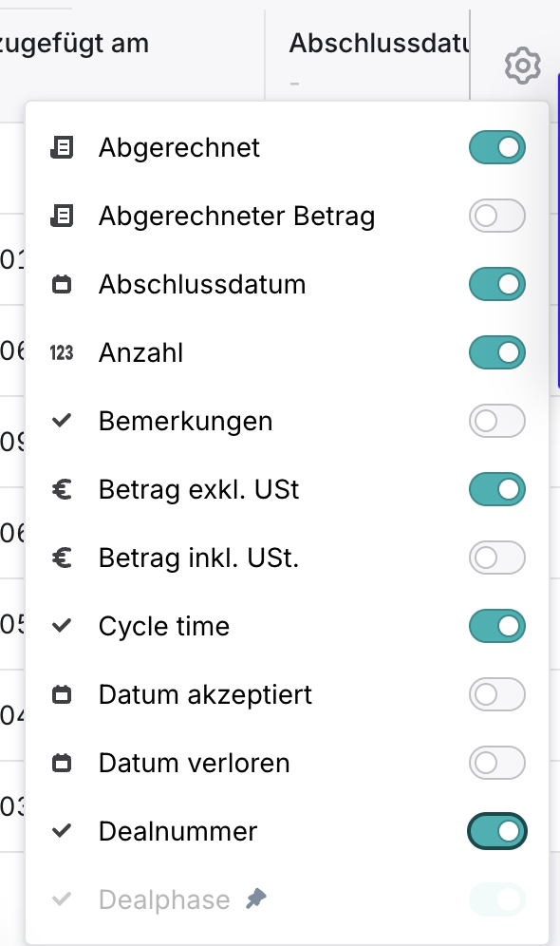Click the invoice icon beside Abgerechneter Betrag
560x946 pixels.
coord(62,216)
